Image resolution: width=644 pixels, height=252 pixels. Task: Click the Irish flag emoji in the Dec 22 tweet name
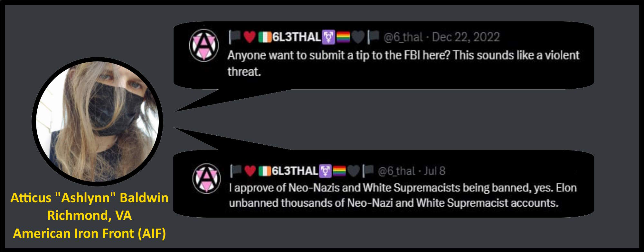(x=265, y=37)
